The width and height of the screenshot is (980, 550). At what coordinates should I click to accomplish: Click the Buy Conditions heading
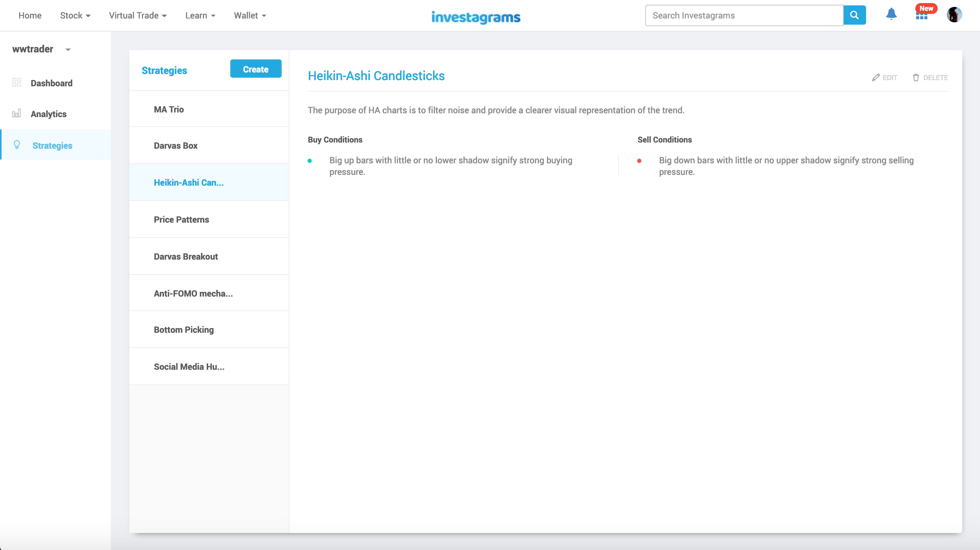(335, 139)
